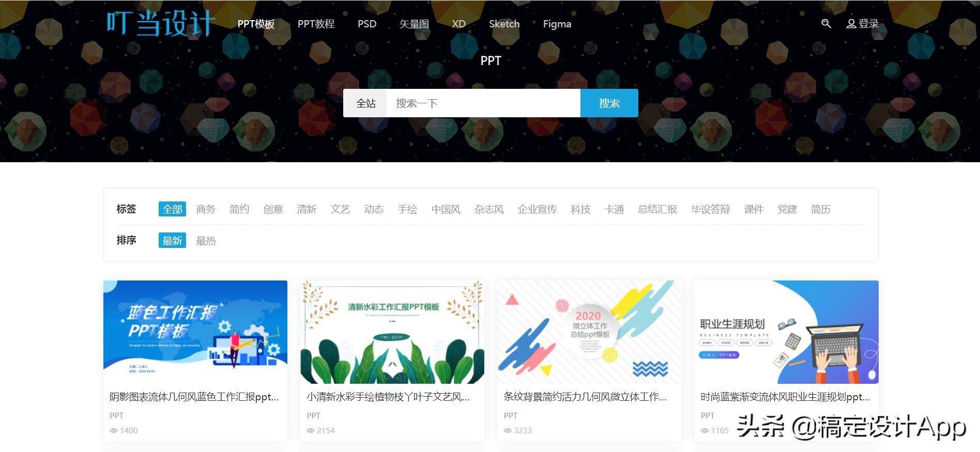Go to the Sketch navigation item
This screenshot has height=452, width=980.
click(x=504, y=24)
